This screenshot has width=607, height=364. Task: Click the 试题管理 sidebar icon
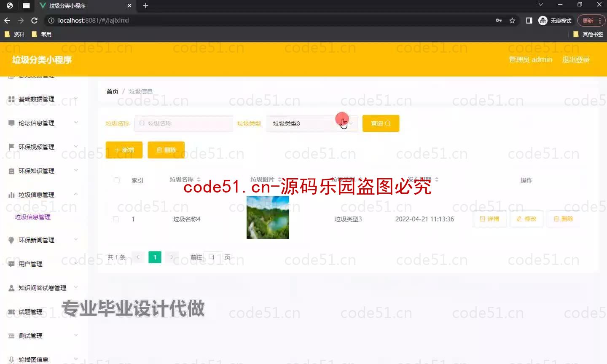click(11, 312)
